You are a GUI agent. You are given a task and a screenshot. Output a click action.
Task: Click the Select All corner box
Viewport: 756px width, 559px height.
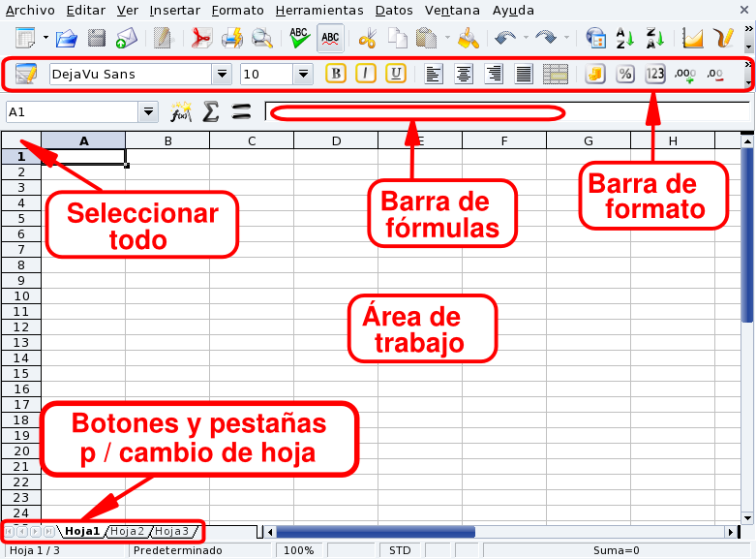pyautogui.click(x=21, y=140)
